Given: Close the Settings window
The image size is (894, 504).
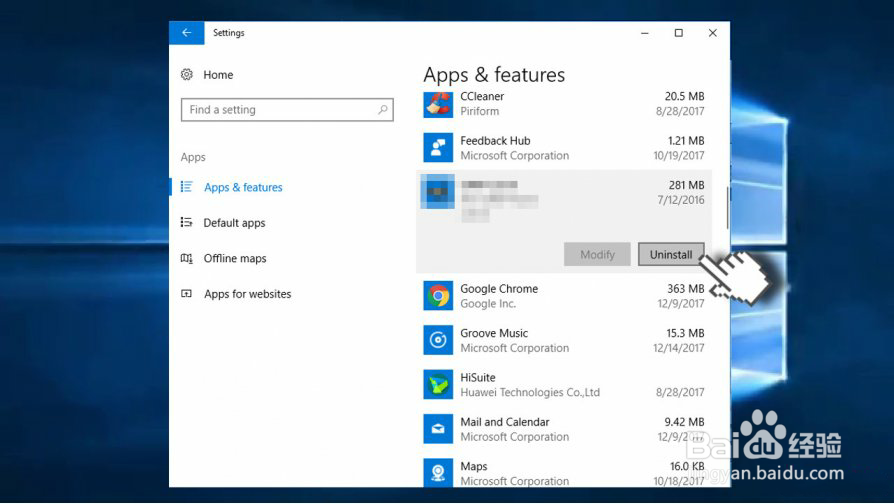Looking at the screenshot, I should click(x=713, y=33).
